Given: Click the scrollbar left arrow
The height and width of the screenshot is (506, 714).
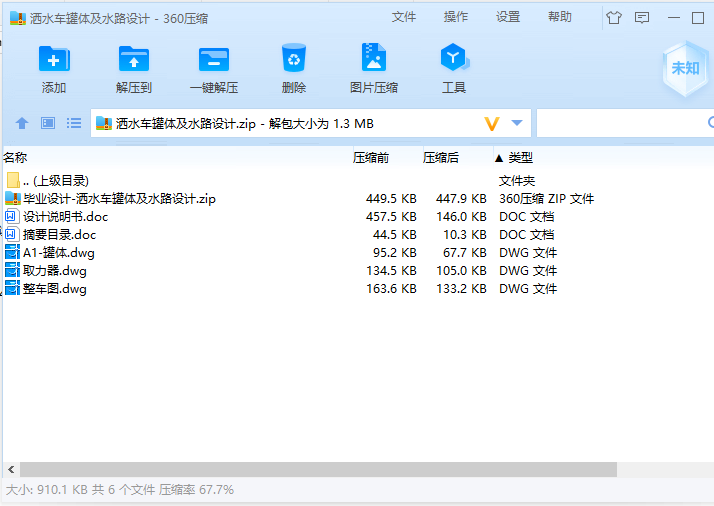Looking at the screenshot, I should (11, 469).
